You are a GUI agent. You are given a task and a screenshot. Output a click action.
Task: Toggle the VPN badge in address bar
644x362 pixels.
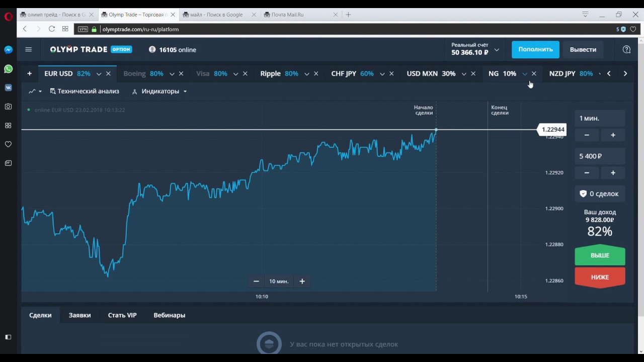[83, 29]
